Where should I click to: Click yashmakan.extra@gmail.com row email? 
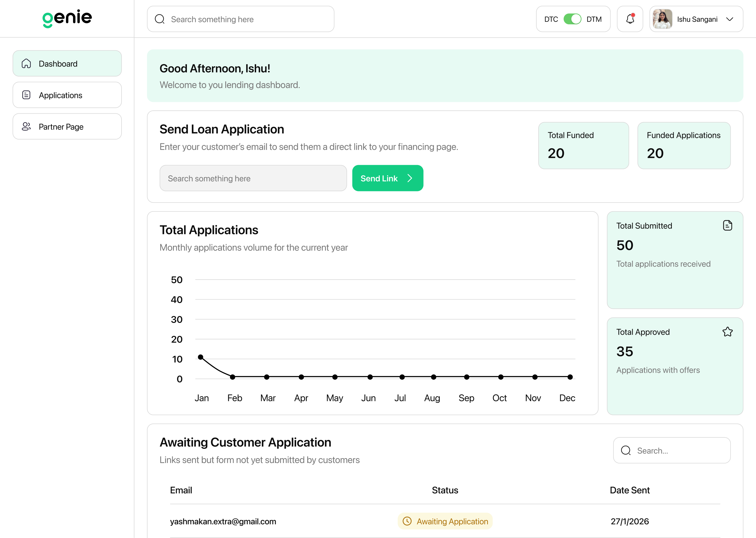tap(223, 521)
